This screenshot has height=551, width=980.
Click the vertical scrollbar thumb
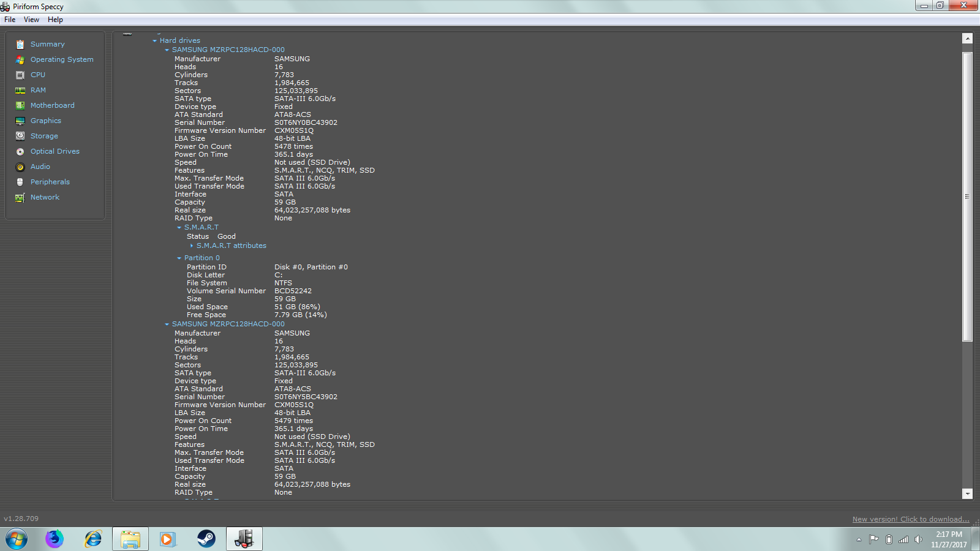[x=968, y=197]
